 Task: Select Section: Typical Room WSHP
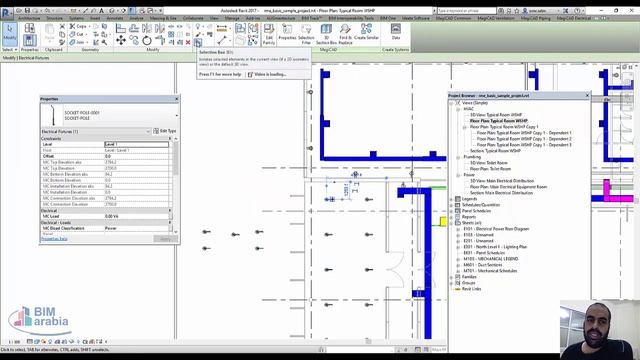coord(496,151)
